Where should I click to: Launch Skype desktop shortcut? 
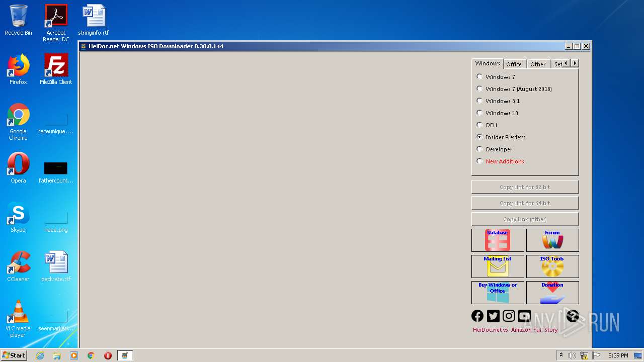pyautogui.click(x=18, y=217)
